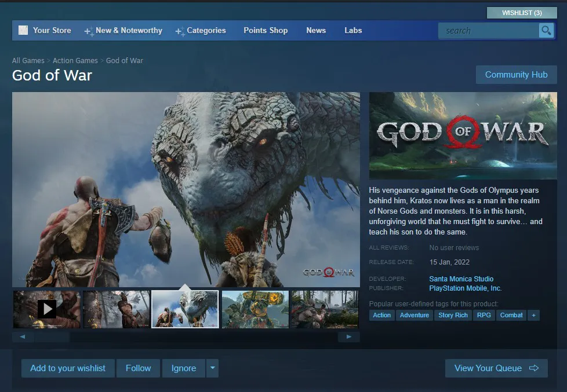Screen dimensions: 567x392
Task: Go to Points Shop
Action: coord(266,30)
